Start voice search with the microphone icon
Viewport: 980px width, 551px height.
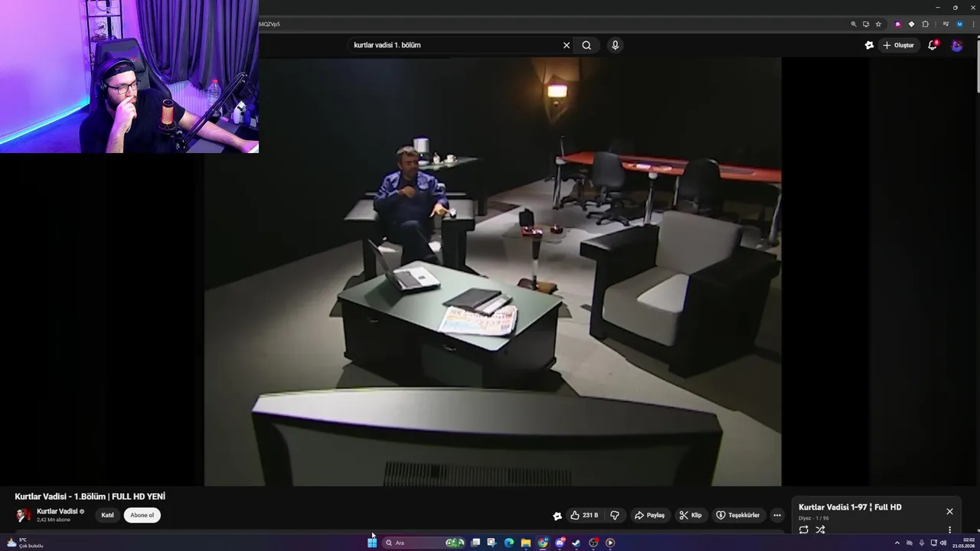pyautogui.click(x=615, y=45)
